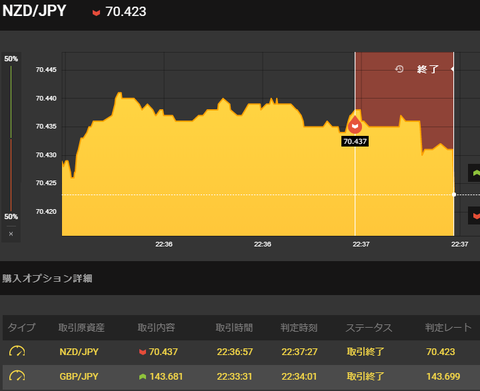Click trade time 22:36:57
The image size is (480, 391).
[235, 352]
